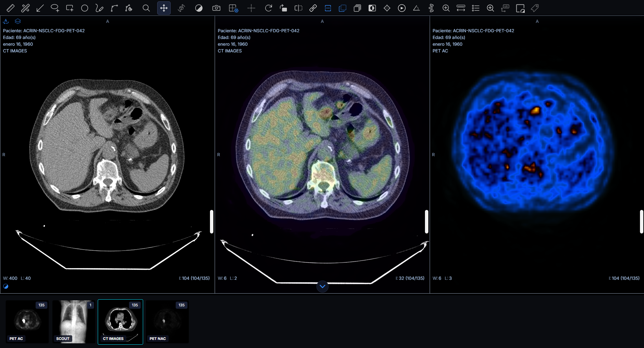Select the magnifier Zoom tool
644x348 pixels.
[x=146, y=8]
